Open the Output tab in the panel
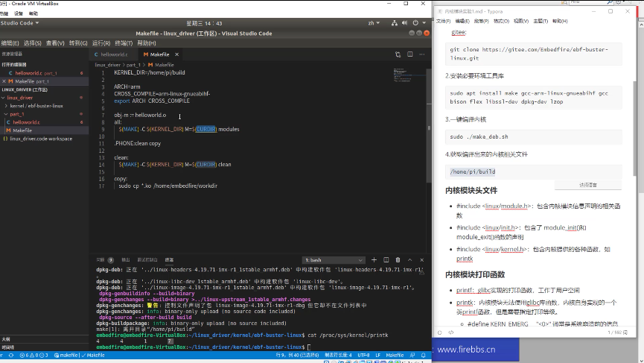The width and height of the screenshot is (644, 363). [126, 260]
